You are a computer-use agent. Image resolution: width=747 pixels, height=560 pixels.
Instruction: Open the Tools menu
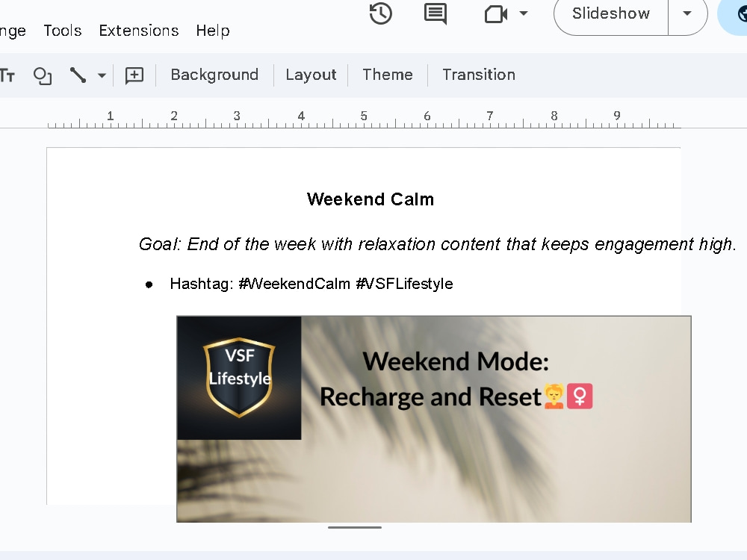click(63, 31)
